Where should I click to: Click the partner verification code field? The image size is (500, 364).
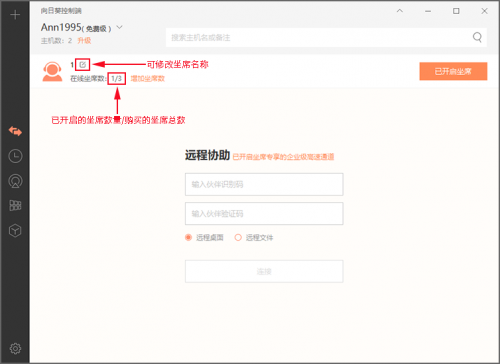tap(264, 213)
